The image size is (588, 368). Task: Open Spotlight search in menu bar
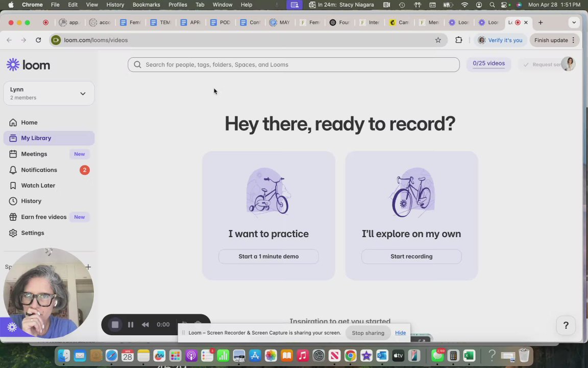[x=492, y=5]
